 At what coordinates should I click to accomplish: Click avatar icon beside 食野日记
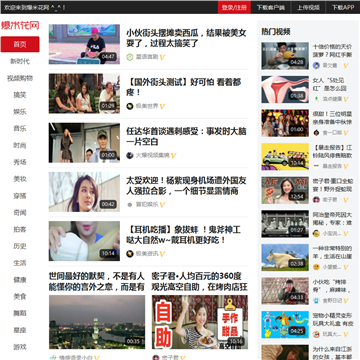tap(316, 300)
